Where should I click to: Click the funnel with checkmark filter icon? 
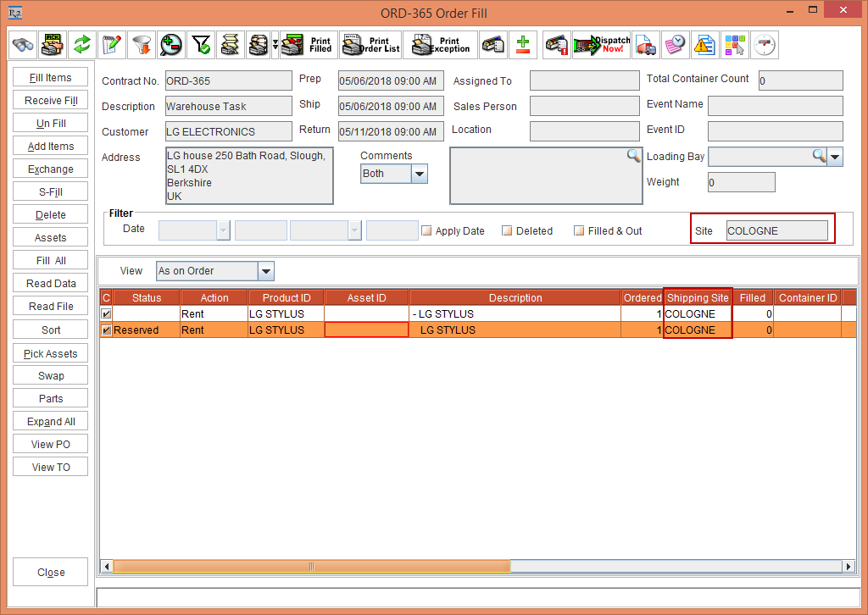click(x=200, y=45)
